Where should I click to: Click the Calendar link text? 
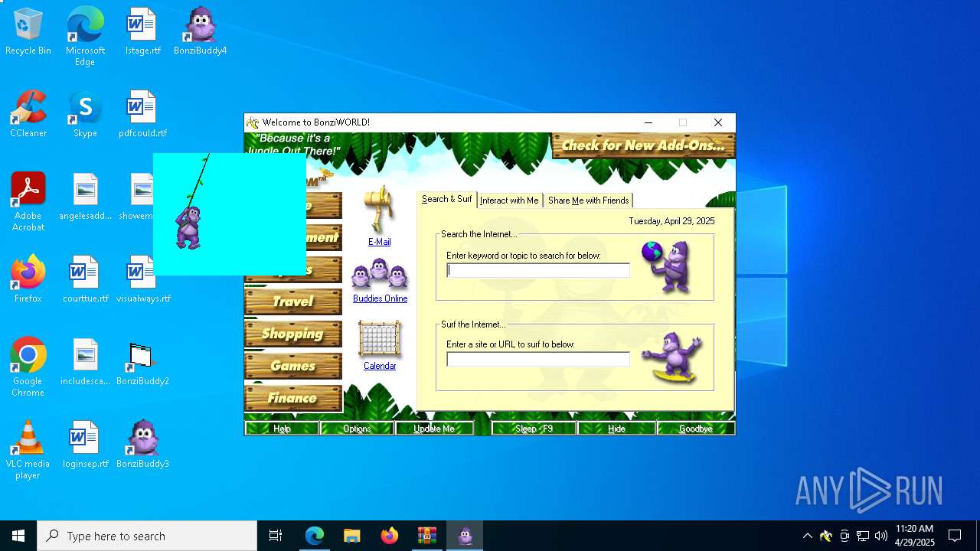[380, 366]
